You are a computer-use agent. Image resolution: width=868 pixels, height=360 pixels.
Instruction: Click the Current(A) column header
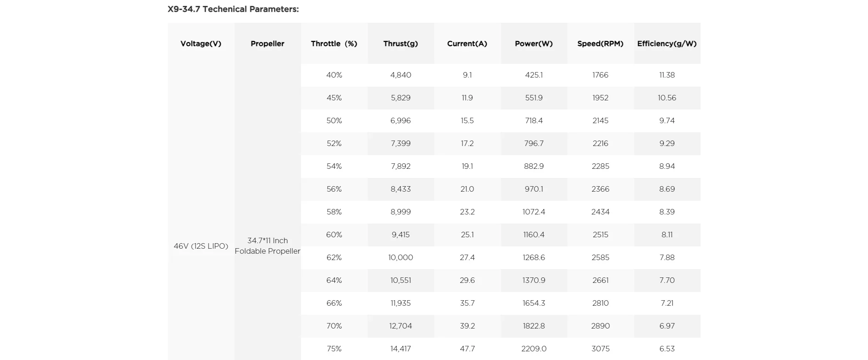click(467, 44)
